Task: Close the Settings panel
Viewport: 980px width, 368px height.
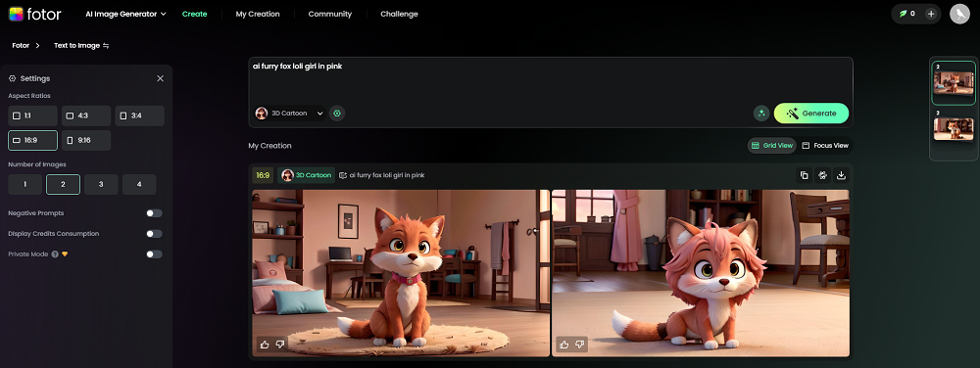Action: tap(160, 78)
